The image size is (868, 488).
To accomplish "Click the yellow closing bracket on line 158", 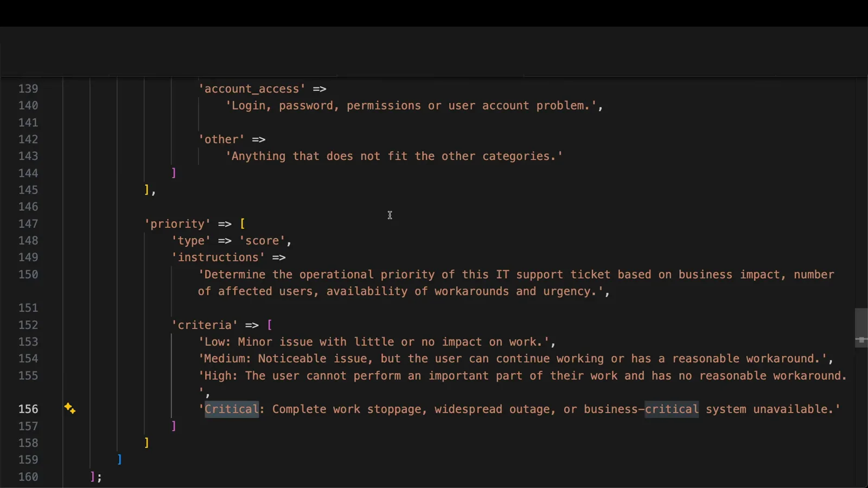I will 146,443.
